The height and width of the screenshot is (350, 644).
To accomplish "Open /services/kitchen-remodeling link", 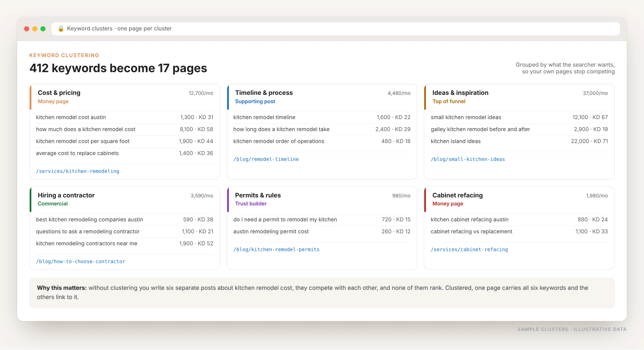I will click(78, 171).
